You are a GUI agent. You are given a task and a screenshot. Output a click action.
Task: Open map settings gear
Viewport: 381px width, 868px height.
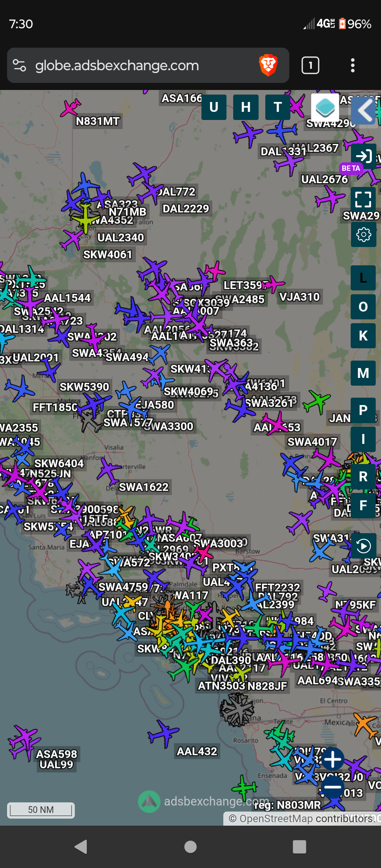click(364, 234)
